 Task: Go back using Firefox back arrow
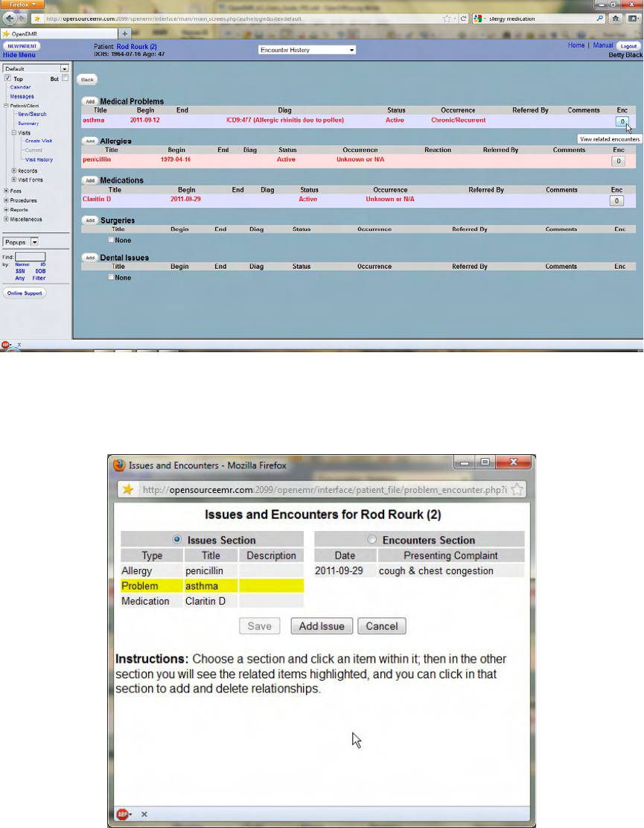(9, 19)
